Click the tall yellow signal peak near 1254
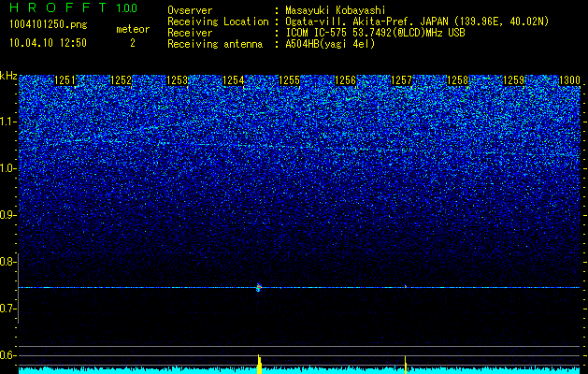 click(259, 364)
